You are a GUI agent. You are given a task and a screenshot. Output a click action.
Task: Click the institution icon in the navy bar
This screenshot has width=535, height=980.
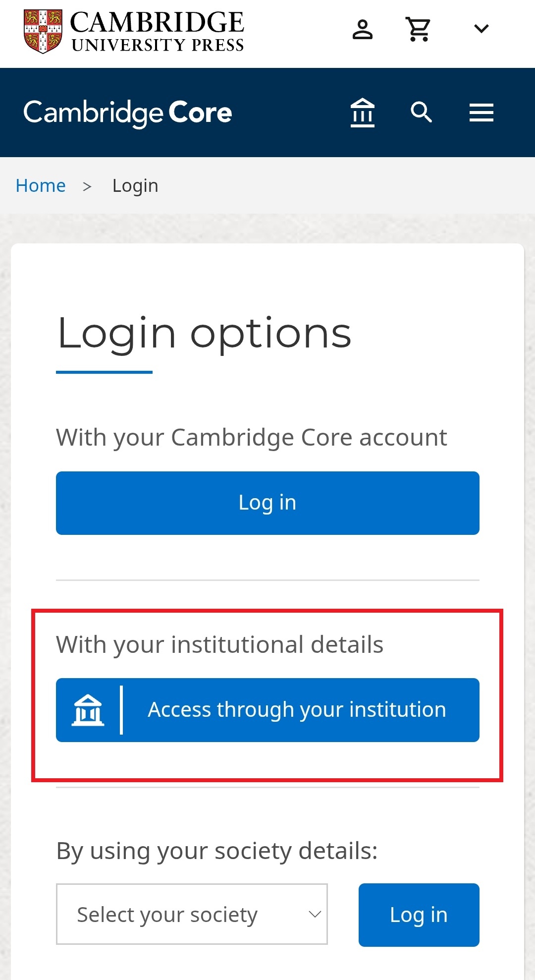point(362,113)
